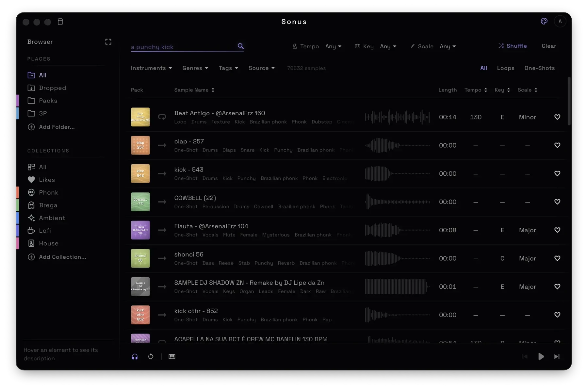Screen dimensions: 588x390
Task: Toggle the piano keyboard icon
Action: (172, 357)
